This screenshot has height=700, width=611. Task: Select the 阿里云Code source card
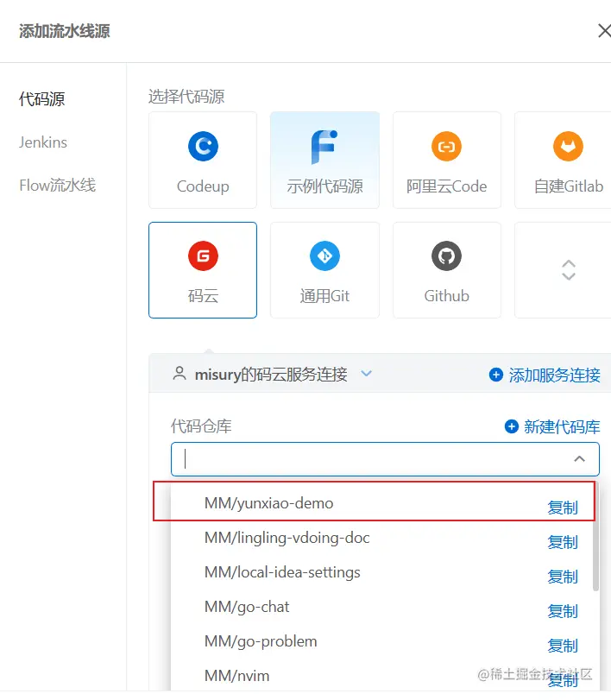click(x=447, y=160)
